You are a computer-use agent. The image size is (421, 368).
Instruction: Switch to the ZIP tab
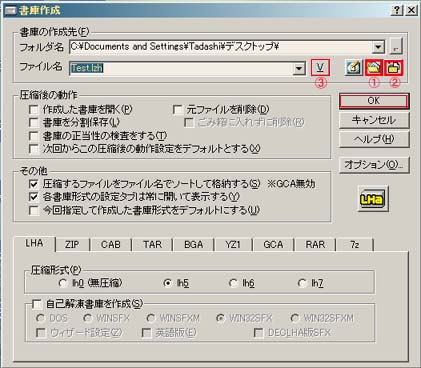pyautogui.click(x=72, y=244)
